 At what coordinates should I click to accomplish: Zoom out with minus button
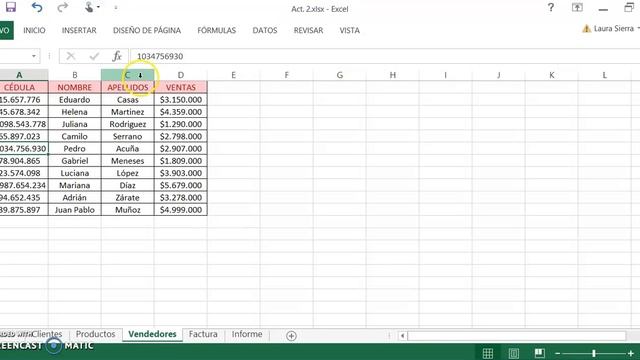coord(558,353)
